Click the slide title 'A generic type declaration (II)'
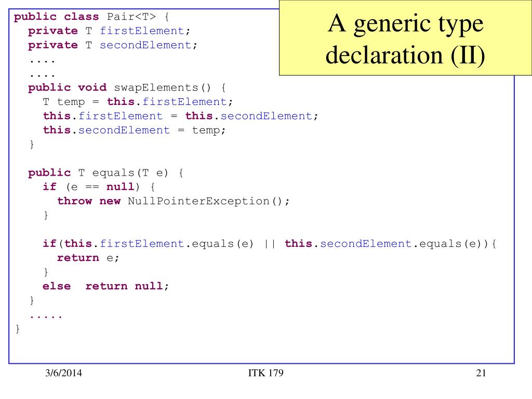532x399 pixels. coord(405,39)
